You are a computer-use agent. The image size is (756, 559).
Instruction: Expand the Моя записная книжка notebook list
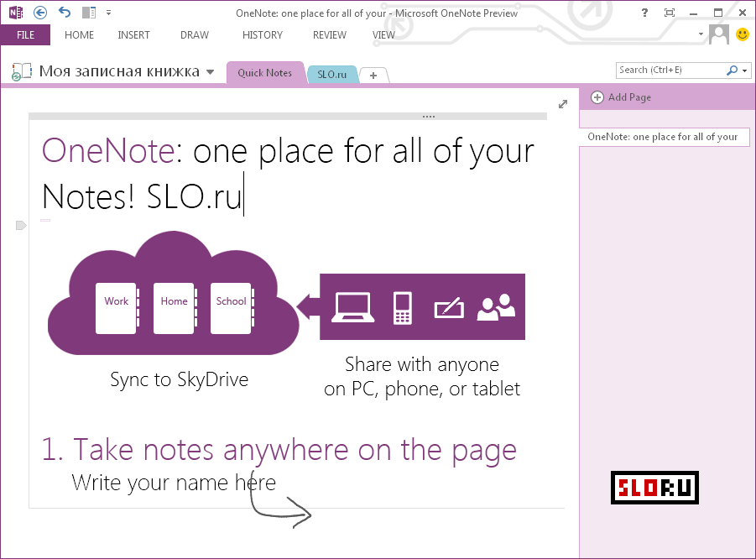click(211, 72)
